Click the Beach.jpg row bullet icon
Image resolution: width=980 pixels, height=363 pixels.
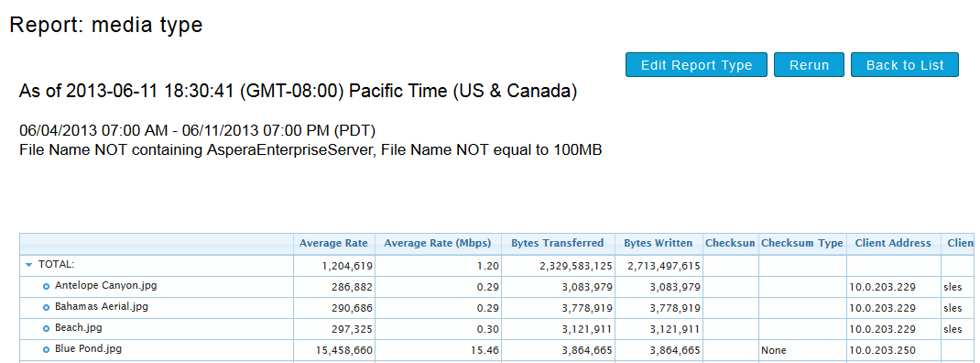(46, 328)
